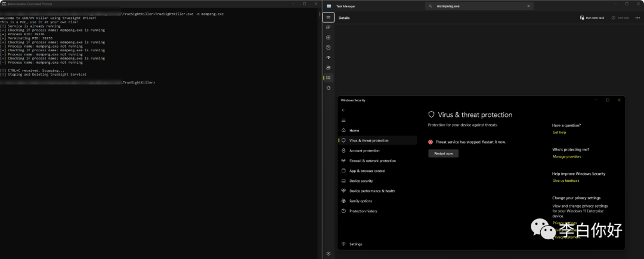
Task: Open Device security in Windows Security
Action: click(377, 181)
